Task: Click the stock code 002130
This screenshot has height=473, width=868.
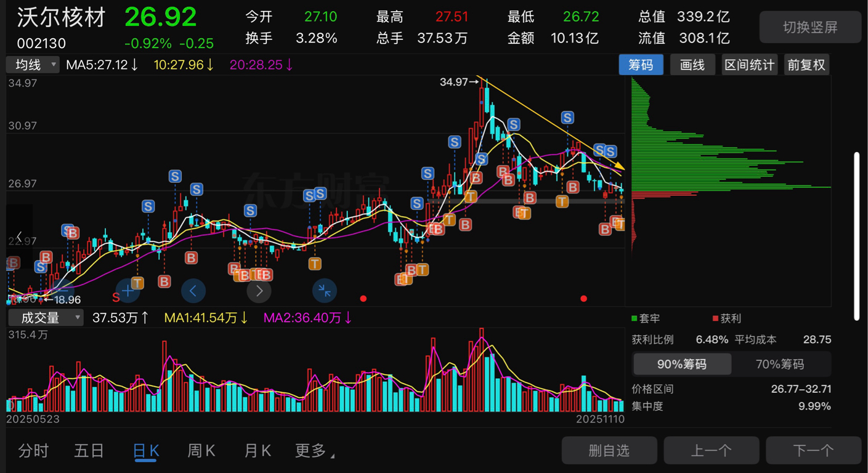Action: [x=41, y=43]
